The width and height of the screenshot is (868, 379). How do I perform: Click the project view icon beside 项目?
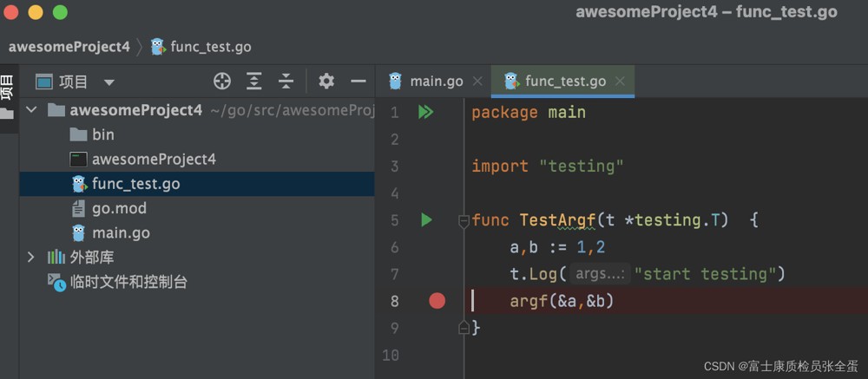click(43, 82)
